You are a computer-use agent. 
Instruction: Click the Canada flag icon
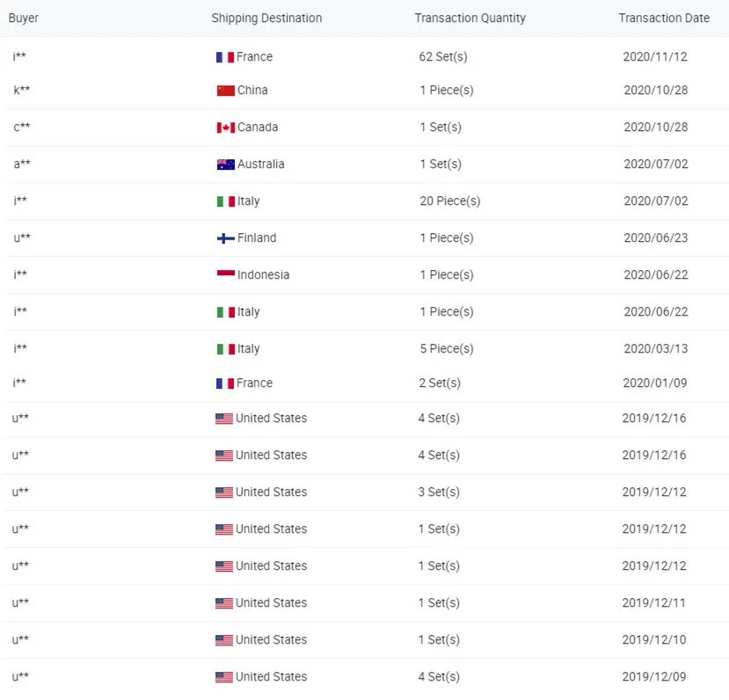click(x=225, y=128)
